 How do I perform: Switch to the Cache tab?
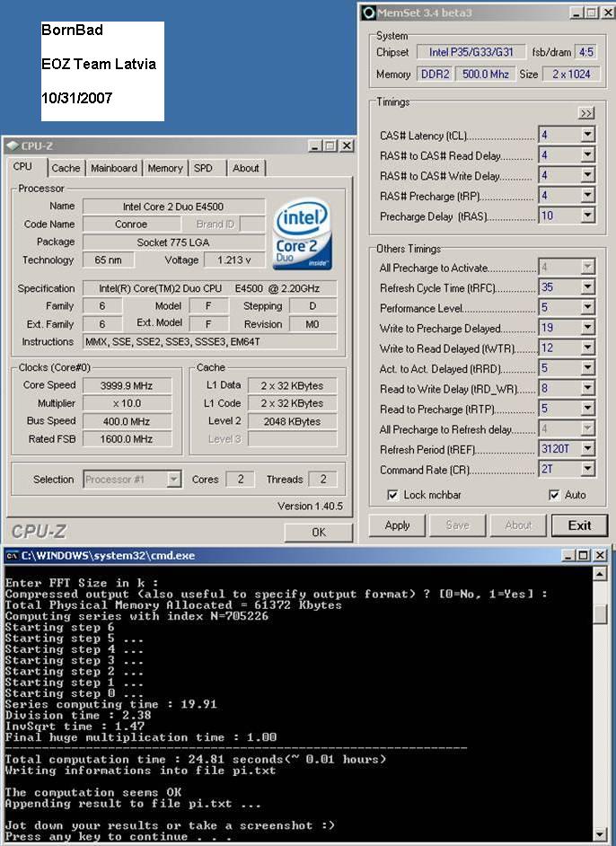click(66, 168)
